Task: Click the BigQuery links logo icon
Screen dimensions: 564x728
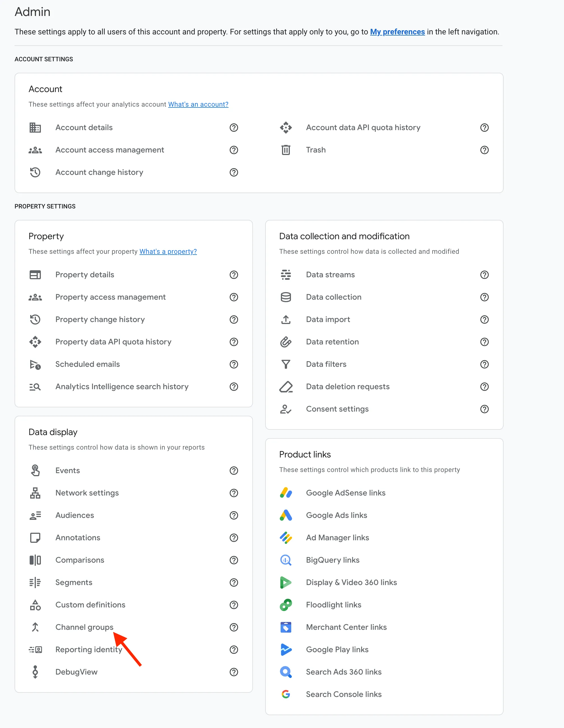Action: pyautogui.click(x=286, y=560)
